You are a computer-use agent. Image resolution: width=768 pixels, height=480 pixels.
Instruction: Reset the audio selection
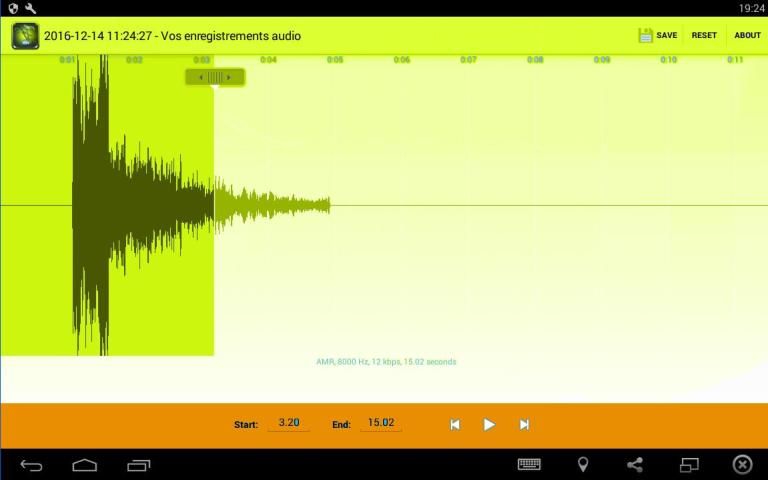tap(704, 35)
